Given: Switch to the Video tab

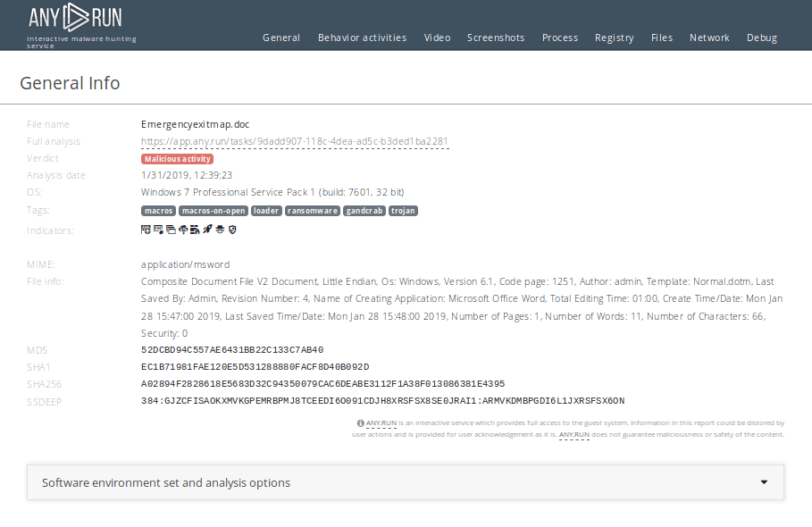Looking at the screenshot, I should point(437,38).
